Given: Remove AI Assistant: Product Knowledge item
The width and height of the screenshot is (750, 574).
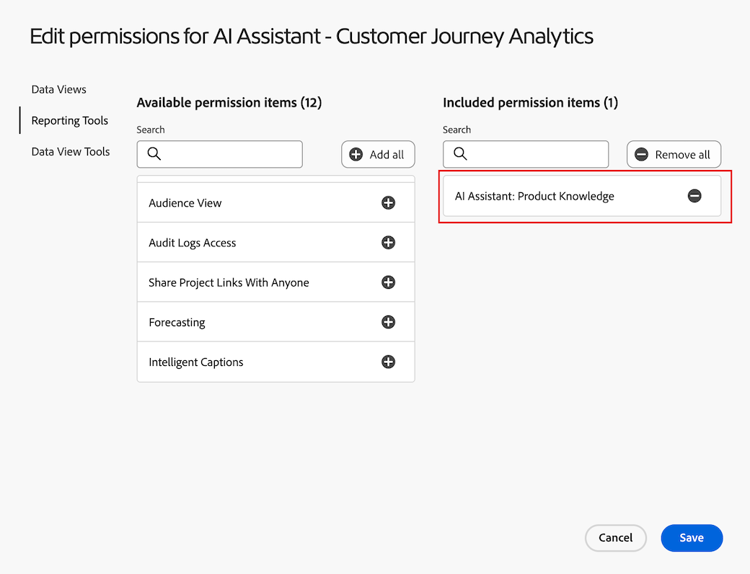Looking at the screenshot, I should point(694,196).
